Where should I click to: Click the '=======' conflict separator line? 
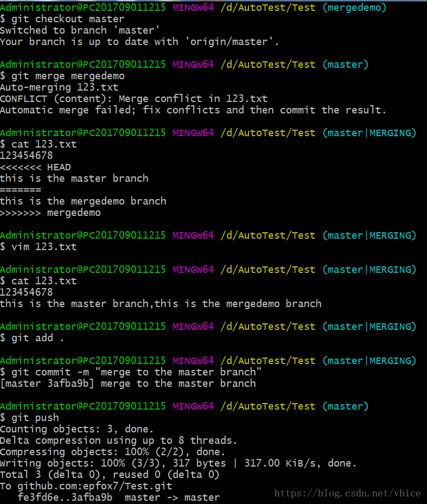(21, 190)
